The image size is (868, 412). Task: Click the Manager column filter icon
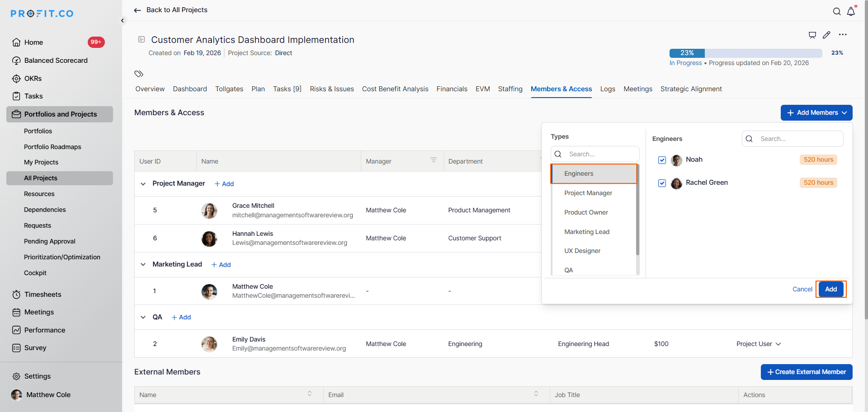click(434, 160)
